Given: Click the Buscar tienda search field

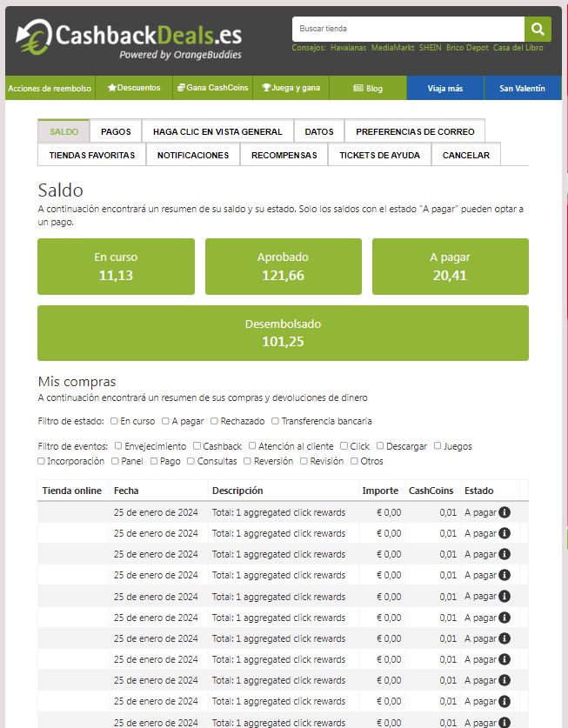Looking at the screenshot, I should tap(407, 29).
